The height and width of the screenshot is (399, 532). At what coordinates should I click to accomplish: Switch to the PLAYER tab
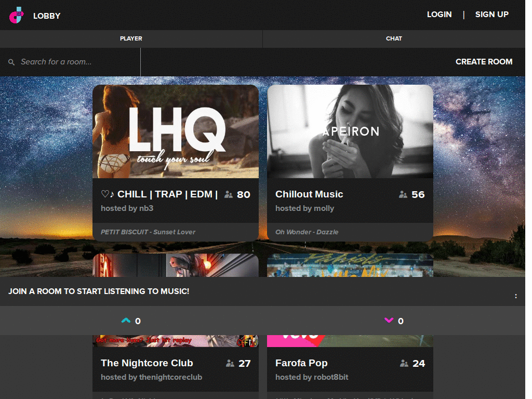pyautogui.click(x=131, y=38)
